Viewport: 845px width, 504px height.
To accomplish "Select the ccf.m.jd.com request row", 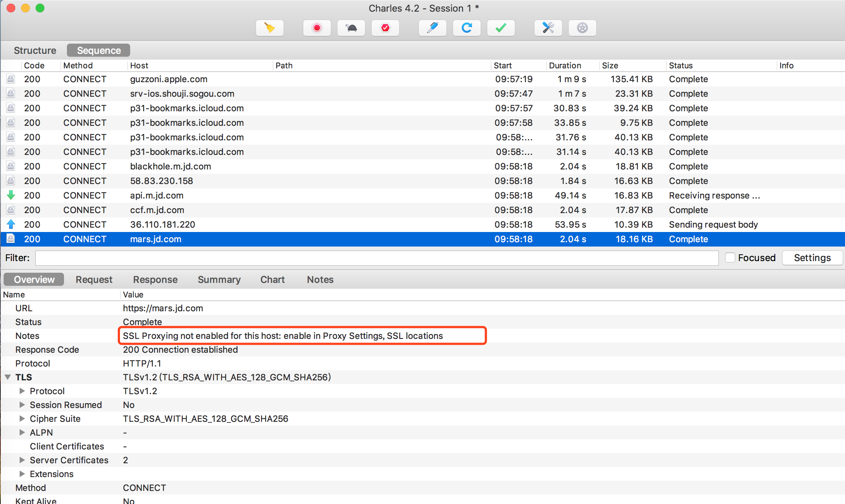I will click(x=422, y=210).
